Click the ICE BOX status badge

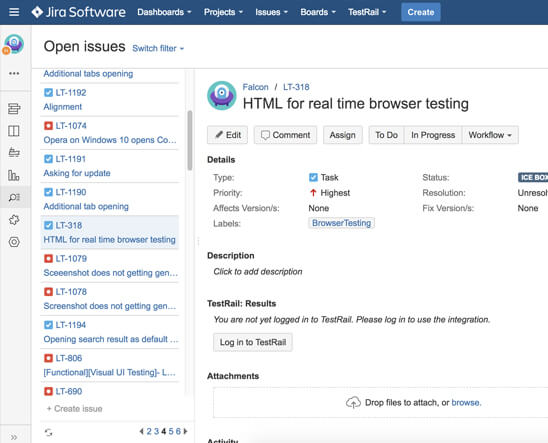coord(533,177)
